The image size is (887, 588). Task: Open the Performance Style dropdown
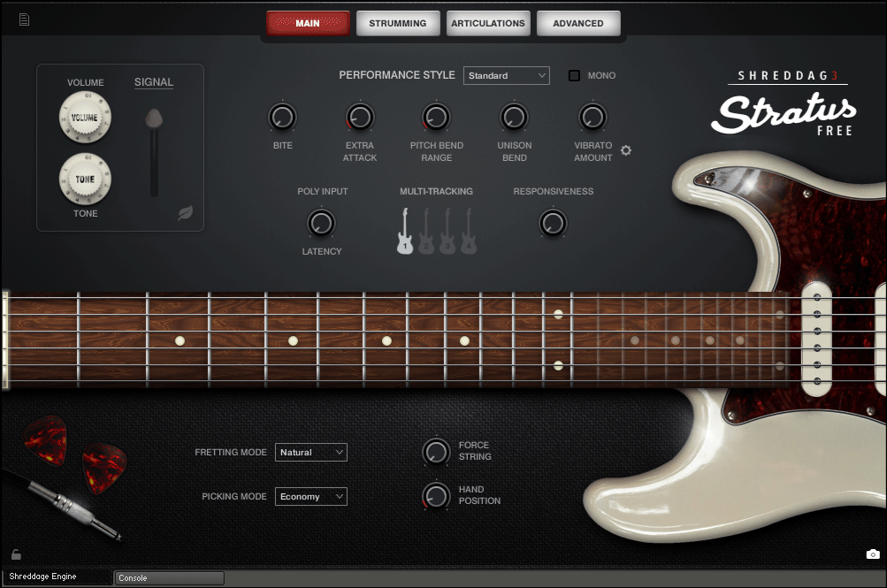[x=506, y=75]
